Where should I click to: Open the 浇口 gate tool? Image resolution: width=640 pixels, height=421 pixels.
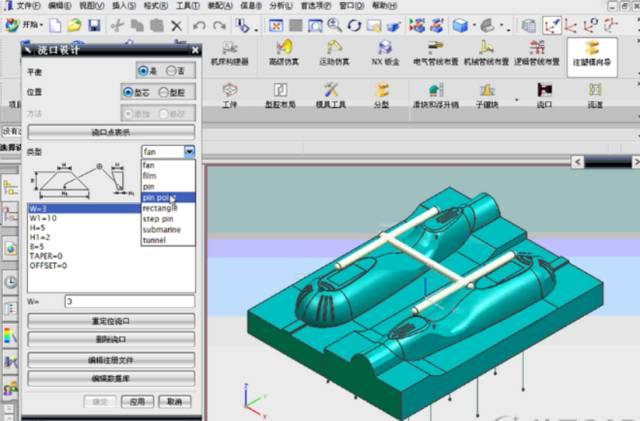tap(544, 93)
